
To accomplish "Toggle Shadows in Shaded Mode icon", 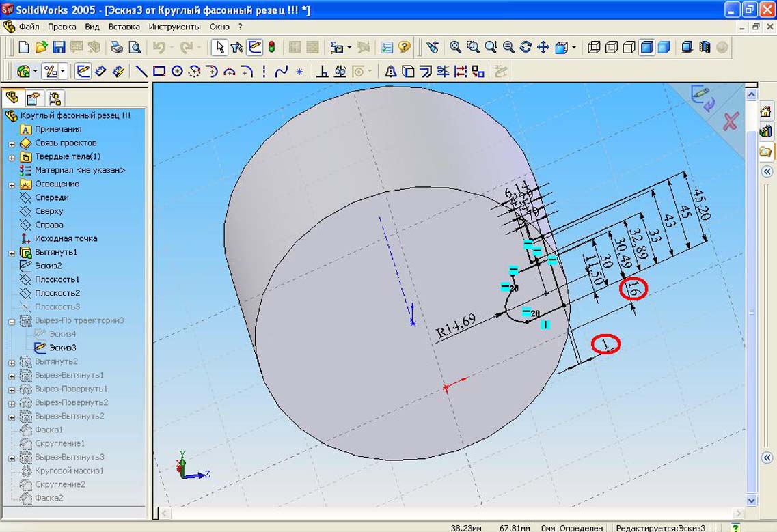I will click(x=687, y=47).
